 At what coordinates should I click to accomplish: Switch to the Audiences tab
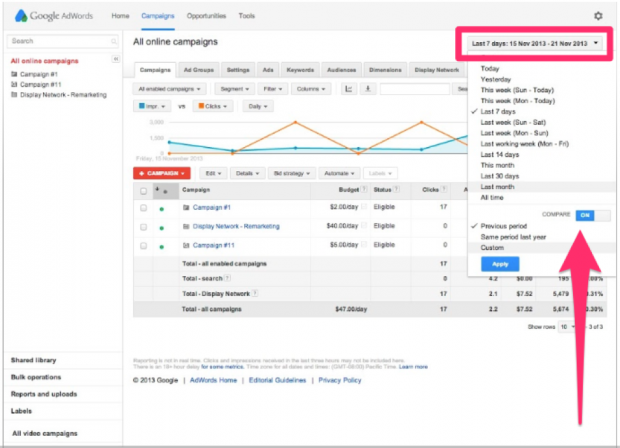pyautogui.click(x=341, y=70)
